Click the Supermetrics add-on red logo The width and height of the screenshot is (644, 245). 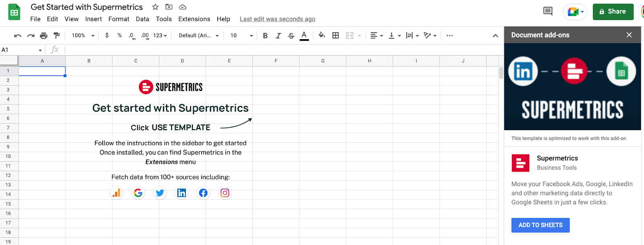click(520, 163)
